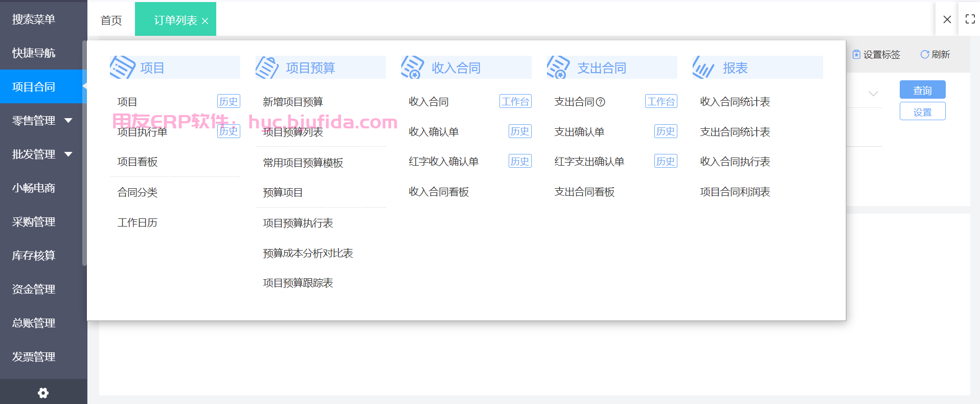Click the sidebar scrollbar thumb
The width and height of the screenshot is (980, 404).
84,153
